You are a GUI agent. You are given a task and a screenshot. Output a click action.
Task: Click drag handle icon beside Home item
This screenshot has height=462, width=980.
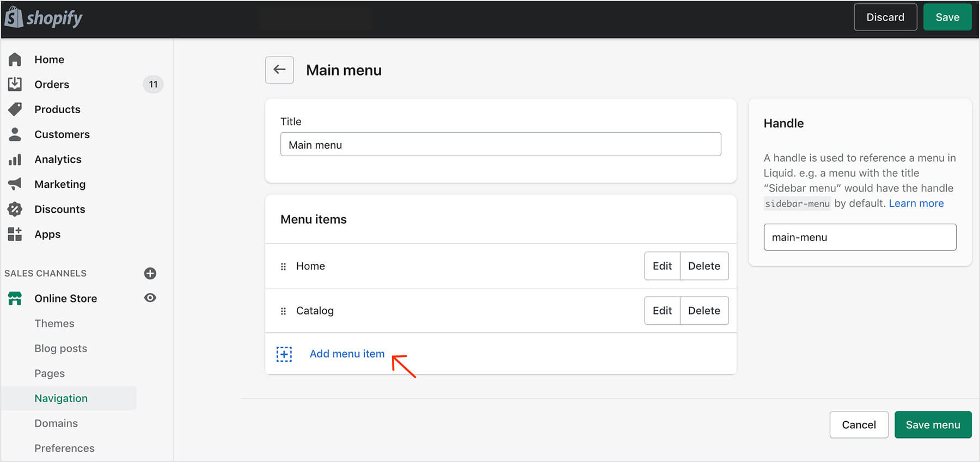tap(283, 266)
